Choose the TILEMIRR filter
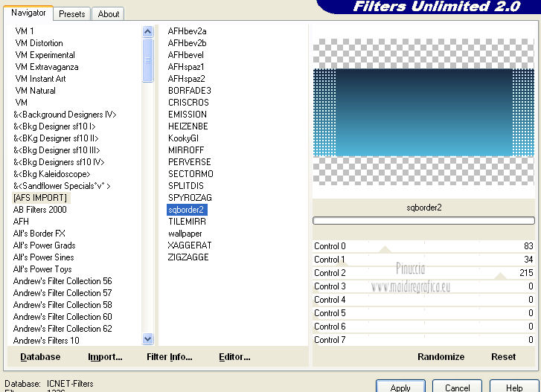Image resolution: width=541 pixels, height=392 pixels. click(x=187, y=222)
